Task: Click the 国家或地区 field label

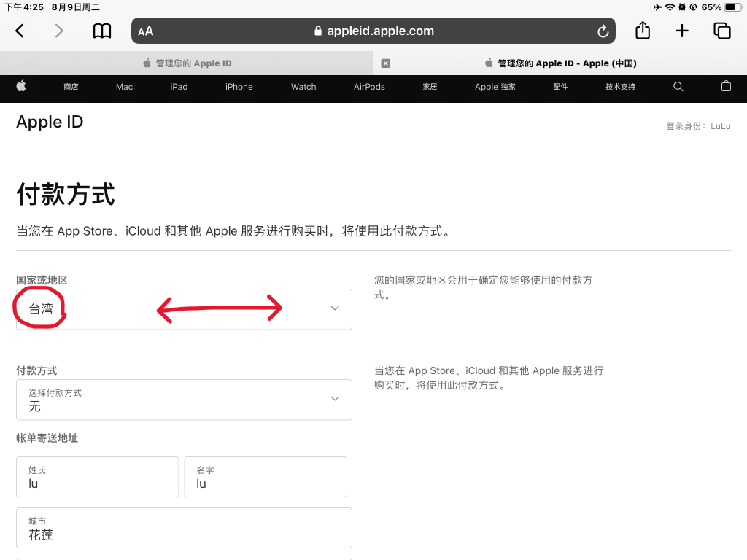Action: click(x=42, y=280)
